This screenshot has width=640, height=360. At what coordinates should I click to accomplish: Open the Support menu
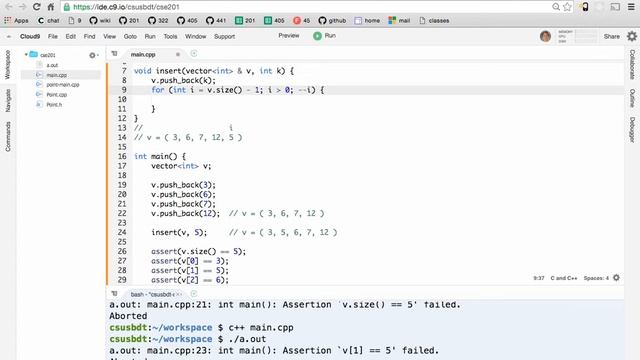[x=224, y=36]
